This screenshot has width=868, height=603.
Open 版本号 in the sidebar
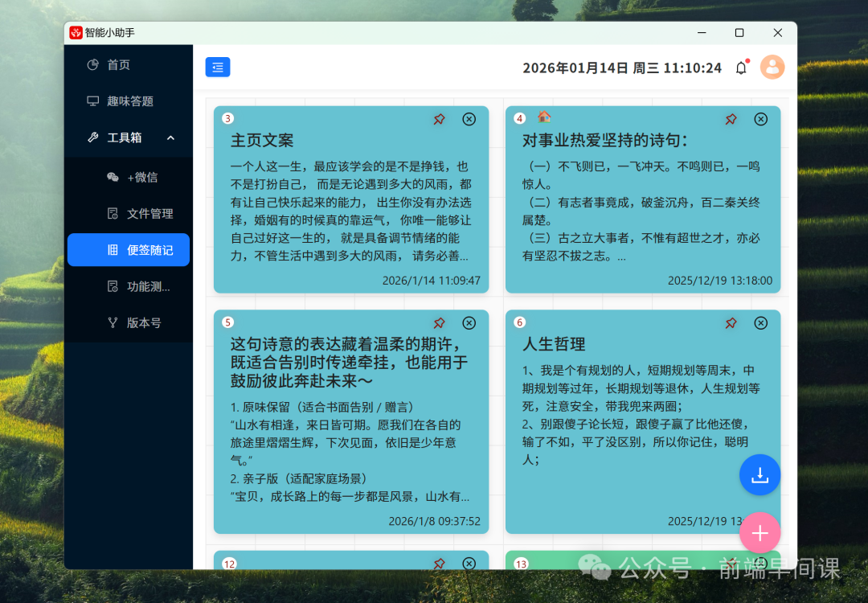point(129,323)
